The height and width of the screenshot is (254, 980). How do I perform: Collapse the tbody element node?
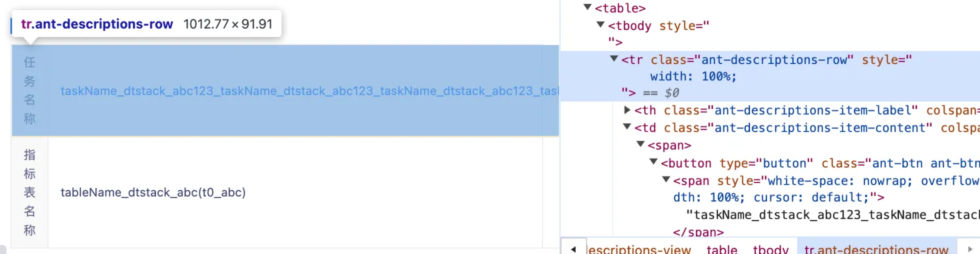(600, 25)
